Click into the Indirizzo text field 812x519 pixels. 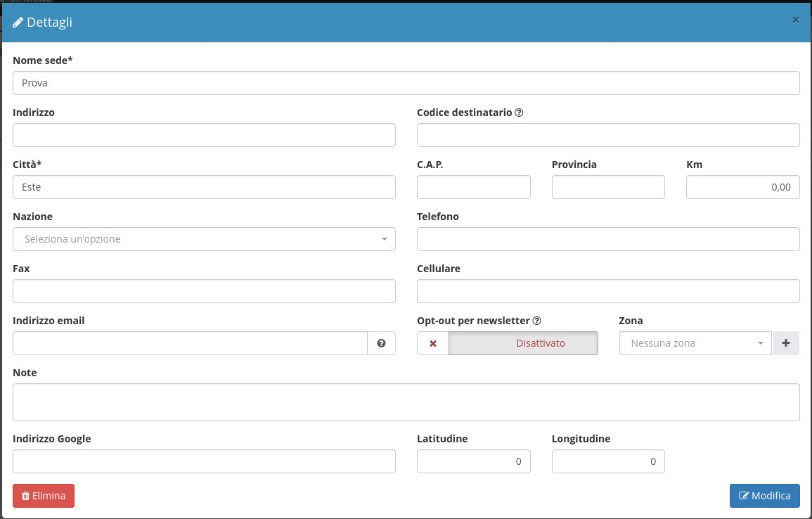click(x=204, y=135)
